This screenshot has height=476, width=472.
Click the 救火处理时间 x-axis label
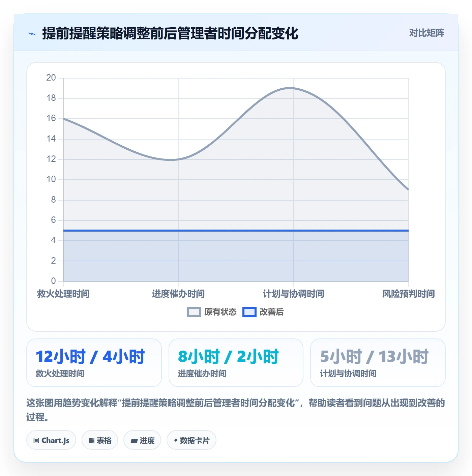pos(63,294)
